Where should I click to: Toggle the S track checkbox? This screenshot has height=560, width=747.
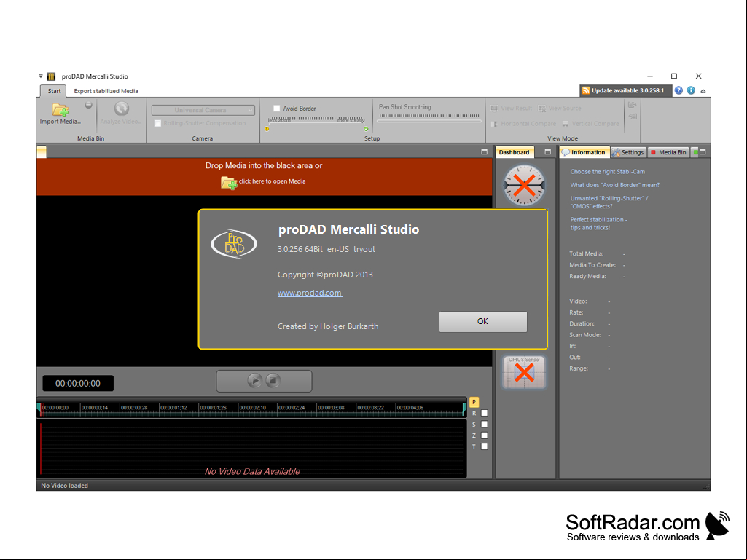point(485,425)
